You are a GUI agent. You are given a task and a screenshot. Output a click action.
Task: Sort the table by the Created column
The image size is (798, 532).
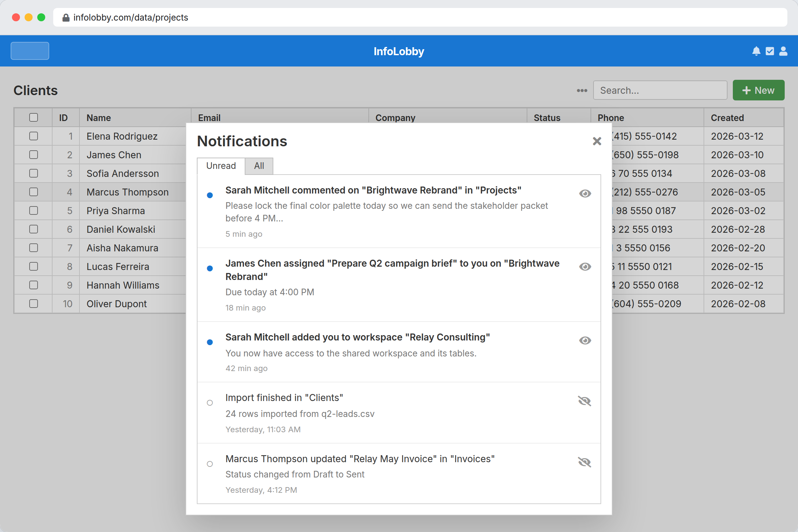coord(727,118)
